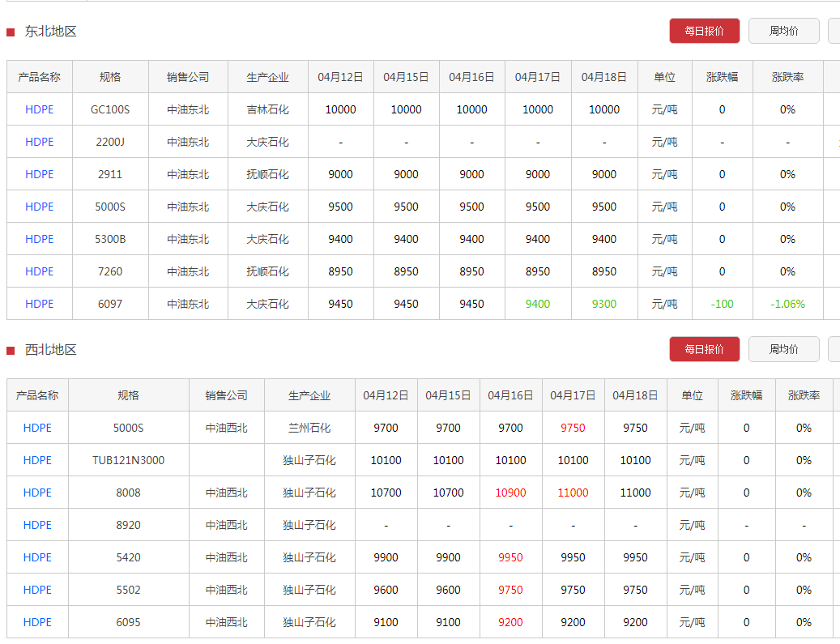Viewport: 840px width, 644px height.
Task: Click 04月12日 header in 西北地区 table
Action: coord(386,395)
